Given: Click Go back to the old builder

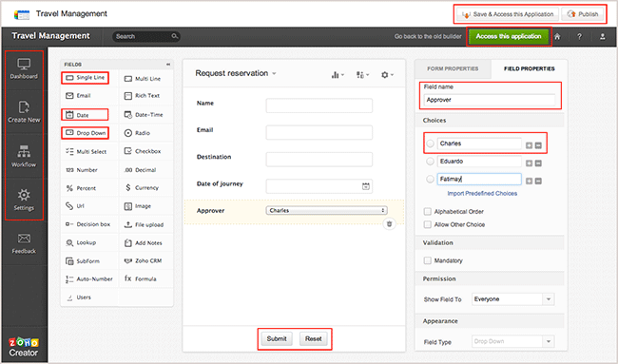Looking at the screenshot, I should point(428,36).
